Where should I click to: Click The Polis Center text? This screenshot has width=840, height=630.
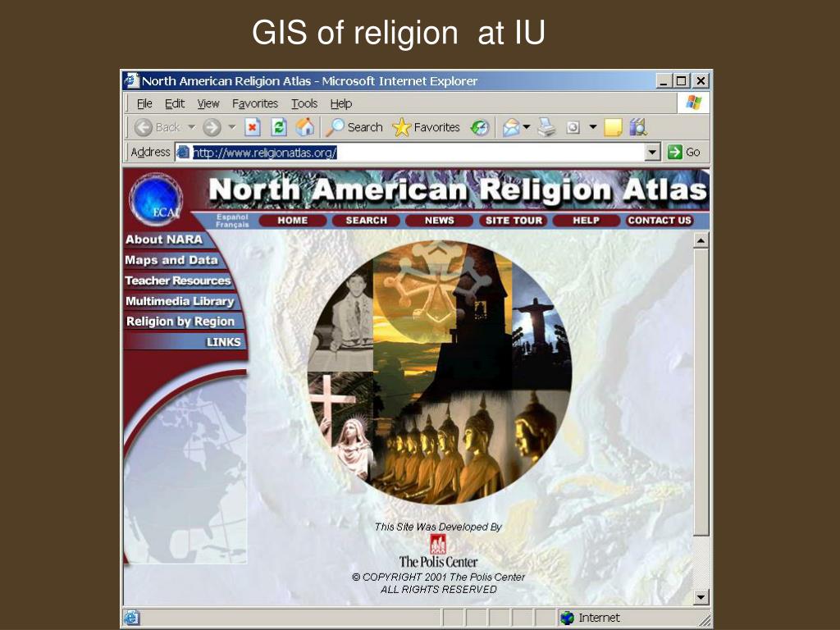click(x=438, y=561)
